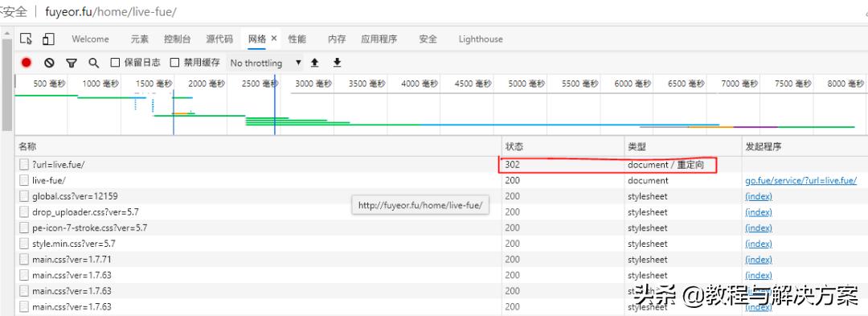Click file icon of pe-icon-7-stroke.css row
The width and height of the screenshot is (868, 316).
[24, 228]
